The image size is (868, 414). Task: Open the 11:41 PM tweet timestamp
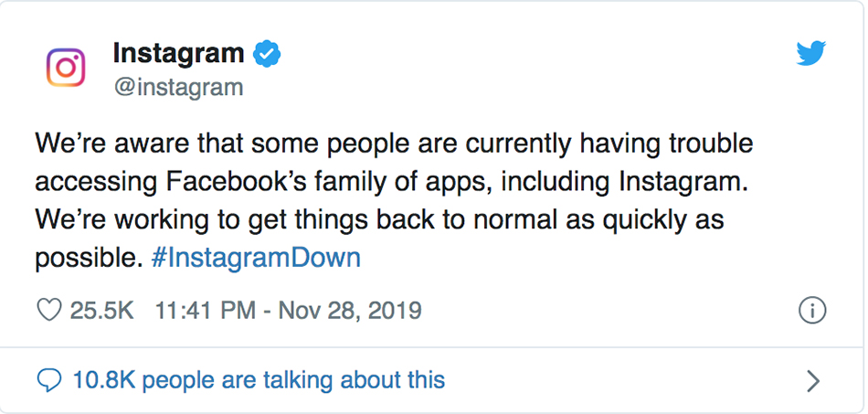[x=205, y=311]
